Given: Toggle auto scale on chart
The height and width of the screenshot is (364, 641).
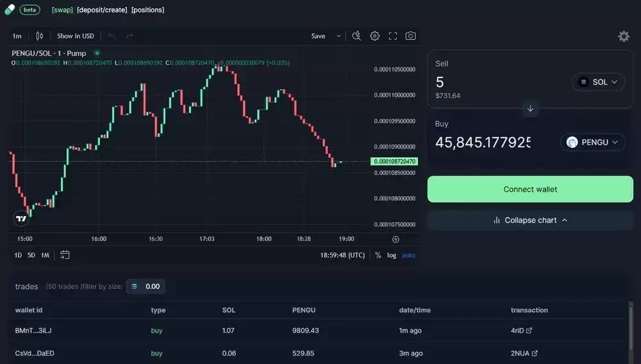Looking at the screenshot, I should [408, 255].
